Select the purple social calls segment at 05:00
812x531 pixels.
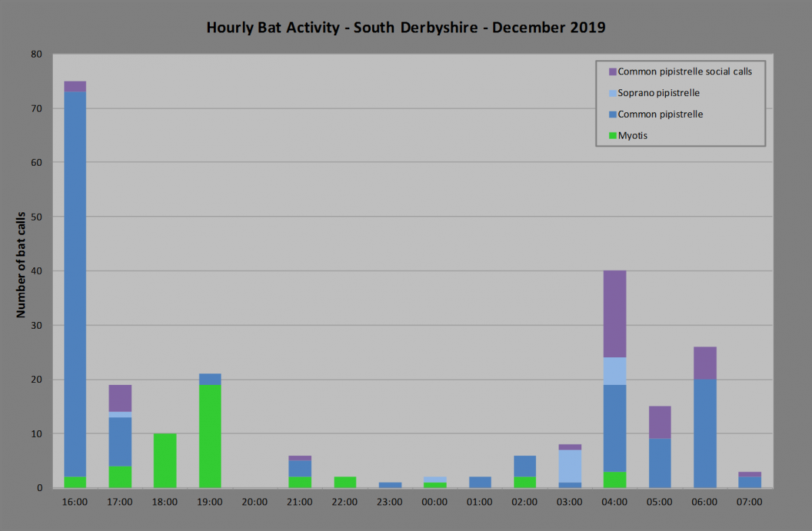tap(660, 423)
